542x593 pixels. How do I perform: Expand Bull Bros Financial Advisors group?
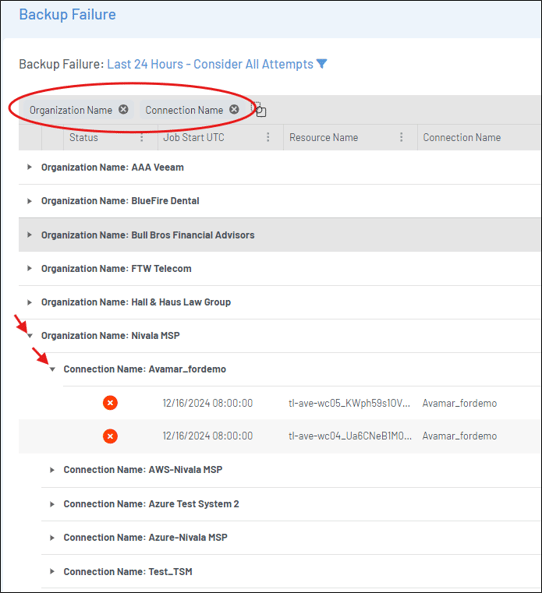click(x=30, y=235)
